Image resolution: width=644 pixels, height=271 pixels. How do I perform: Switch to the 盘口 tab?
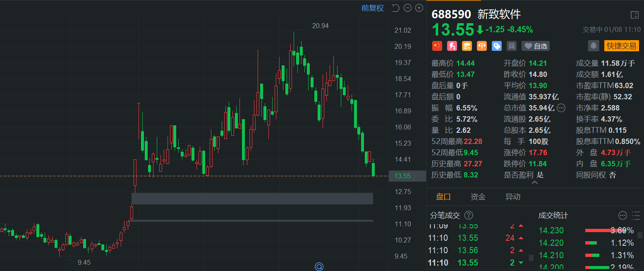(x=443, y=197)
